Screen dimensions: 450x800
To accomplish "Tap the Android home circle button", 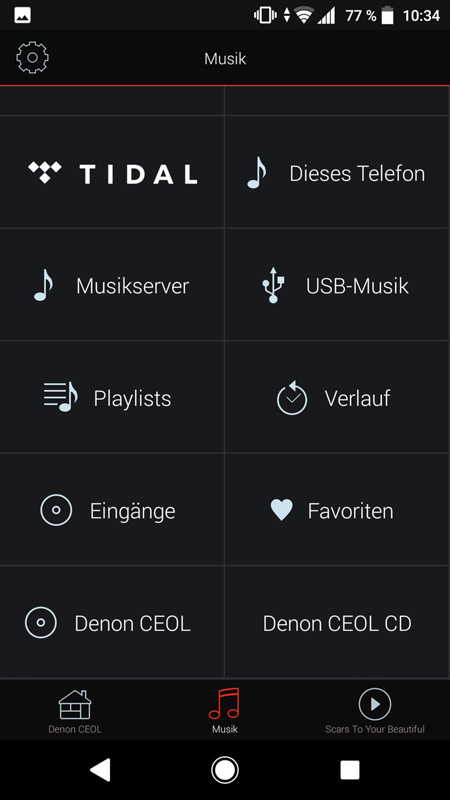I will pos(225,769).
